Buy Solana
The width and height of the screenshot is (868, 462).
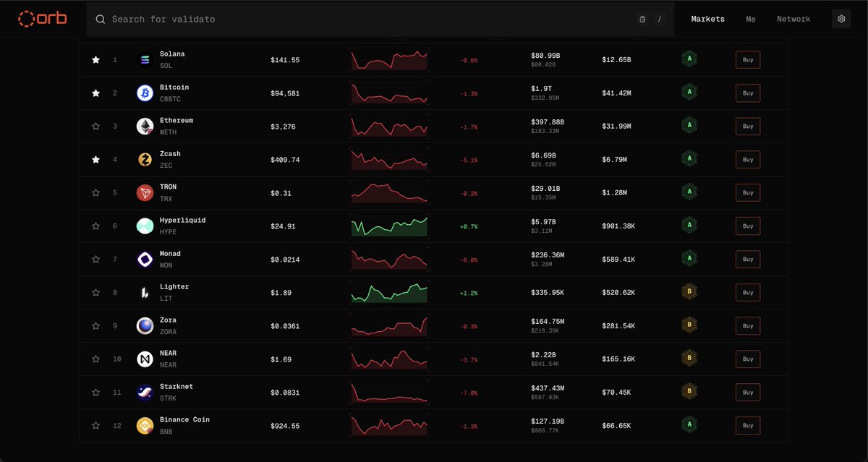pos(748,60)
